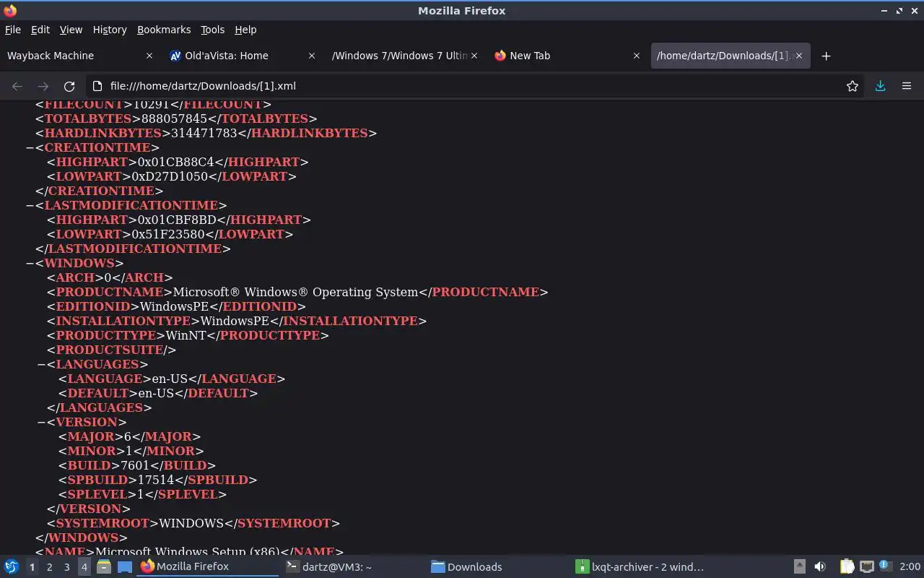Click the BUILD value 7601
Viewport: 924px width, 578px height.
136,465
